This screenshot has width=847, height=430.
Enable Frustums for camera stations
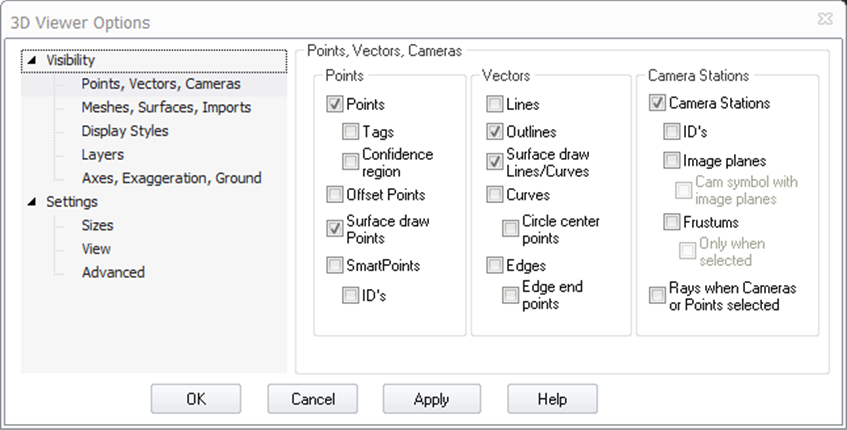coord(672,222)
